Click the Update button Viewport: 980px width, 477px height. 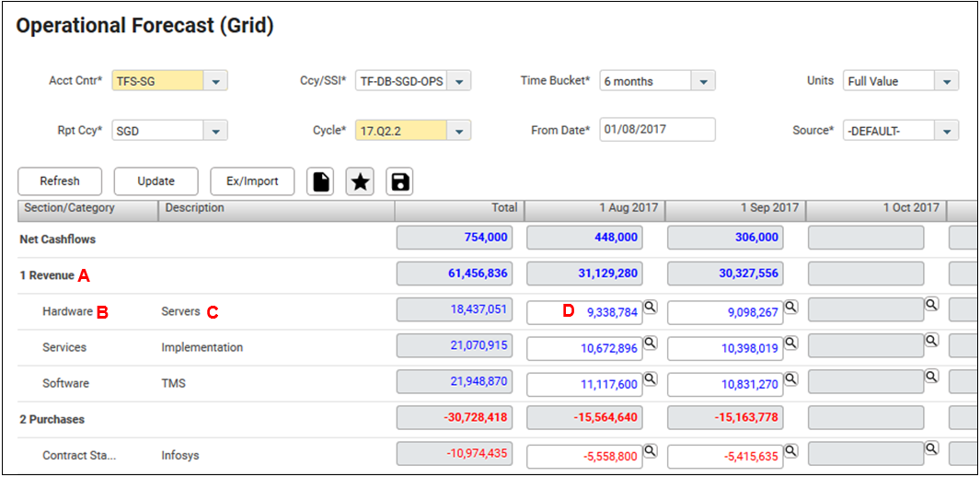click(156, 181)
